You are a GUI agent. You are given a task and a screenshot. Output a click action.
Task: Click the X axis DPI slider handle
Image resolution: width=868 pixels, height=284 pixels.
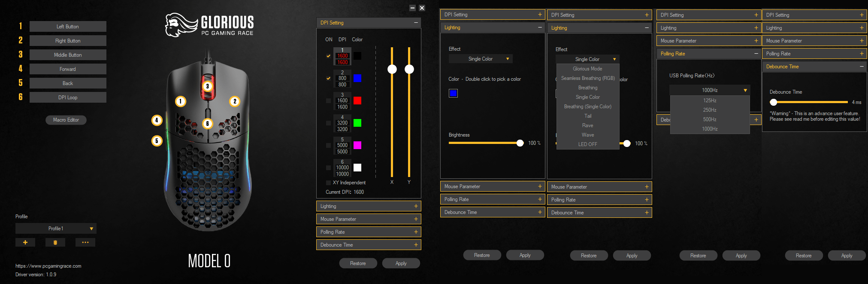click(392, 69)
